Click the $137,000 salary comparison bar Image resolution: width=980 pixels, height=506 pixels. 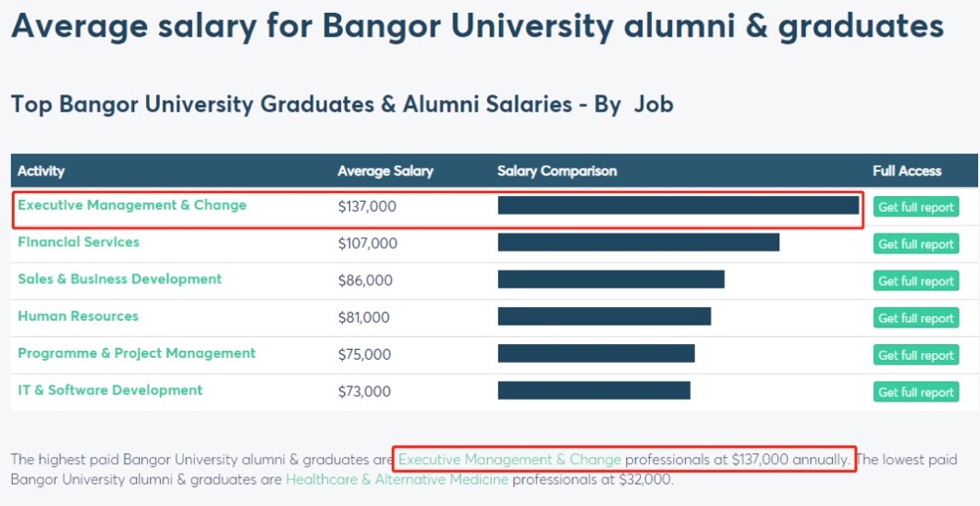pos(678,205)
